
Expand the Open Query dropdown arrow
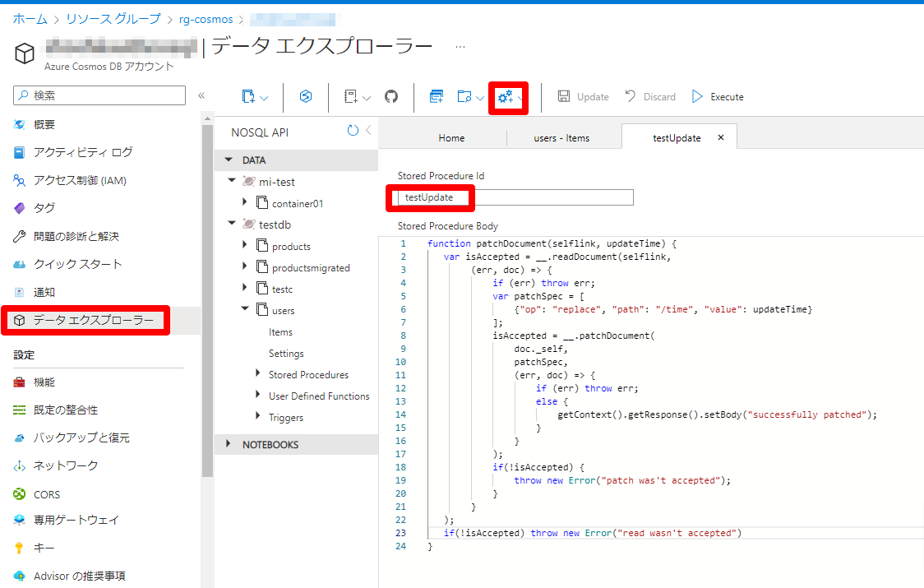pos(480,99)
